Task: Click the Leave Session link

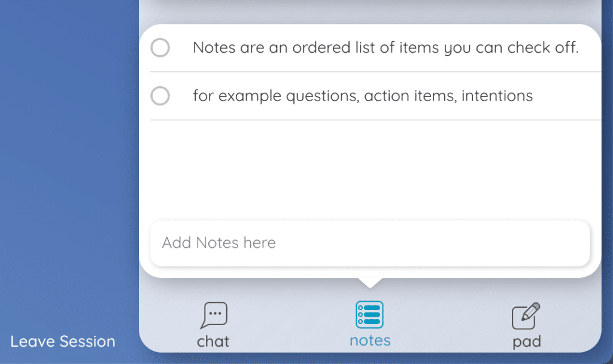Action: pos(63,341)
